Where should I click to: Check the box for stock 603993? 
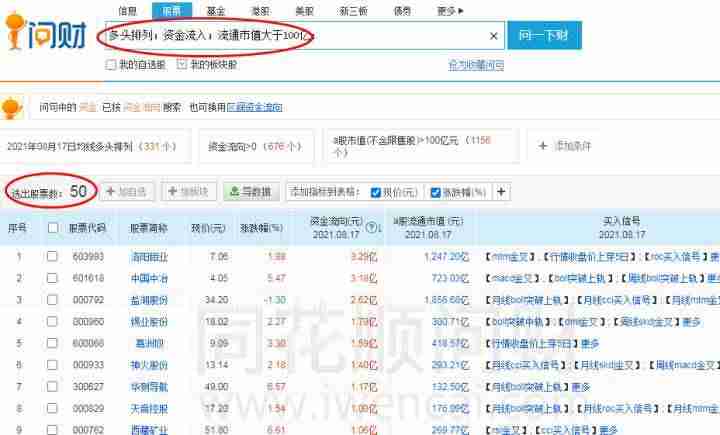click(52, 256)
